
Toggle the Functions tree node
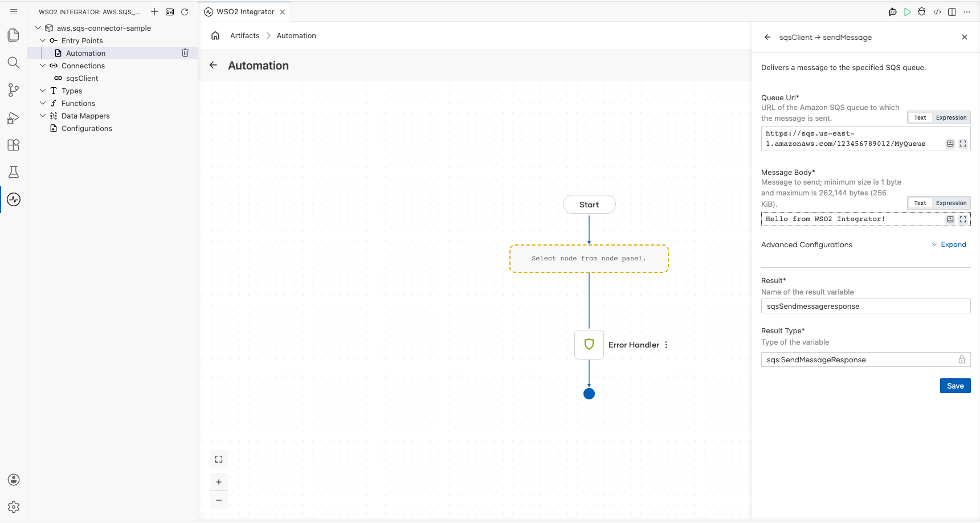(x=43, y=103)
